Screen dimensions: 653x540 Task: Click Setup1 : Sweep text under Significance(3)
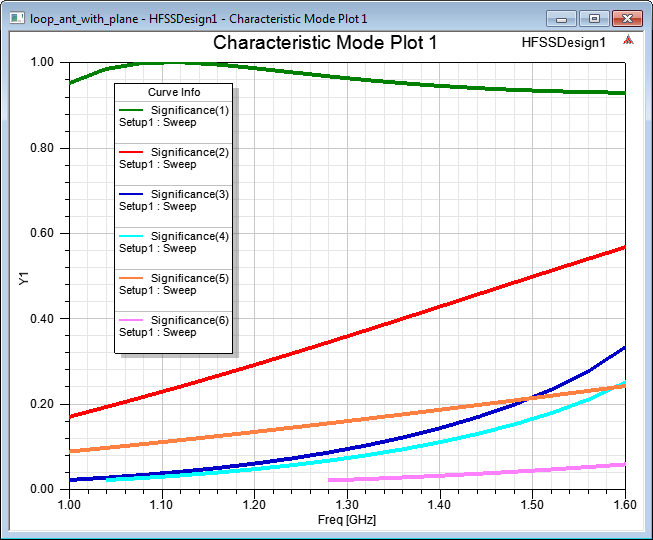(158, 206)
